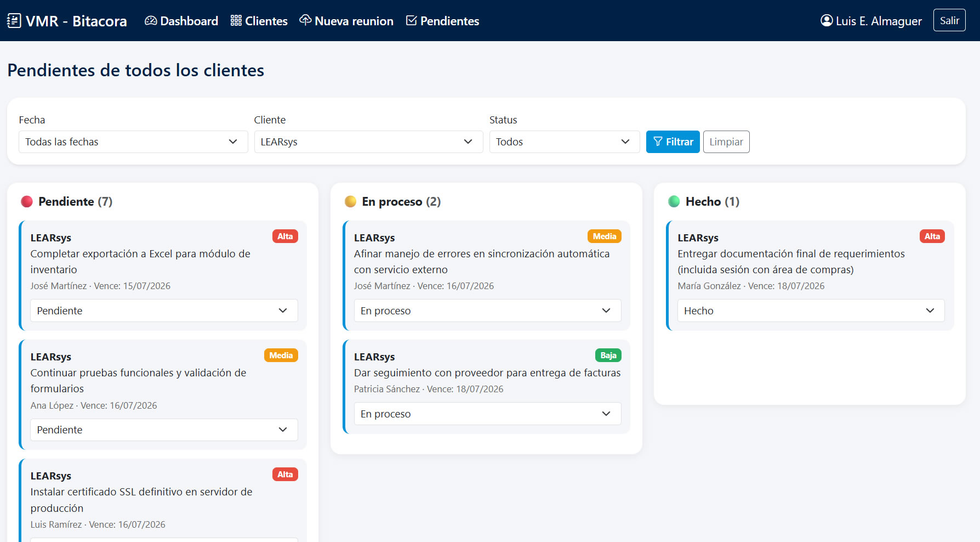Open the Hecho status dropdown on documentación task
This screenshot has height=542, width=980.
click(811, 310)
